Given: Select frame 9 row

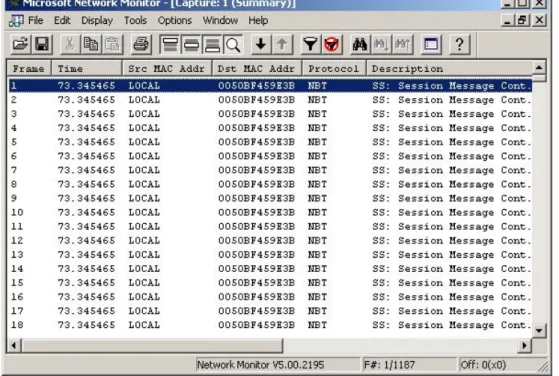Looking at the screenshot, I should (x=270, y=198).
